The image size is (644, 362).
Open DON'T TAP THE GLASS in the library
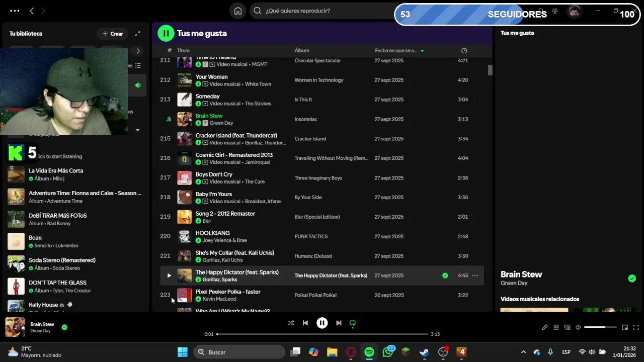coord(75,286)
